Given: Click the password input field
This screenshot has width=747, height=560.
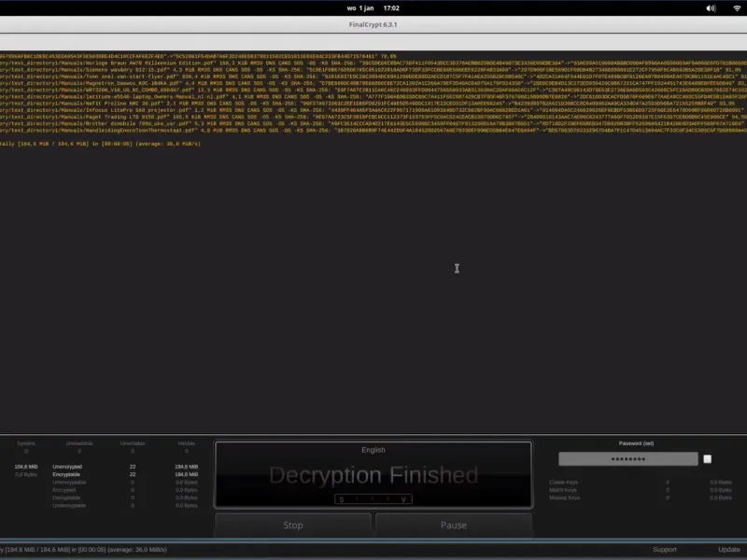Looking at the screenshot, I should (627, 459).
